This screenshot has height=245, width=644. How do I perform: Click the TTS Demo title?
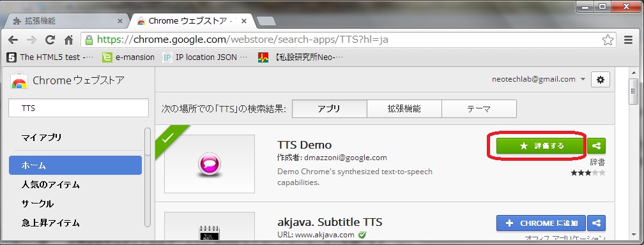(x=304, y=145)
